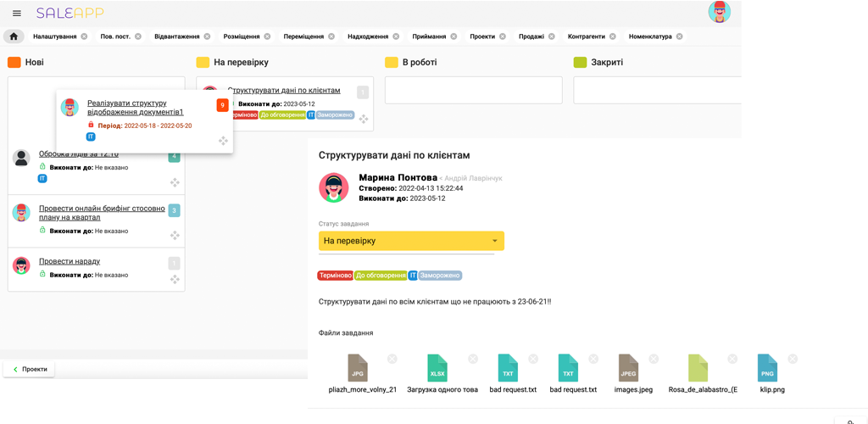This screenshot has height=424, width=868.
Task: Click the yellow На перевірку column marker
Action: coord(203,62)
